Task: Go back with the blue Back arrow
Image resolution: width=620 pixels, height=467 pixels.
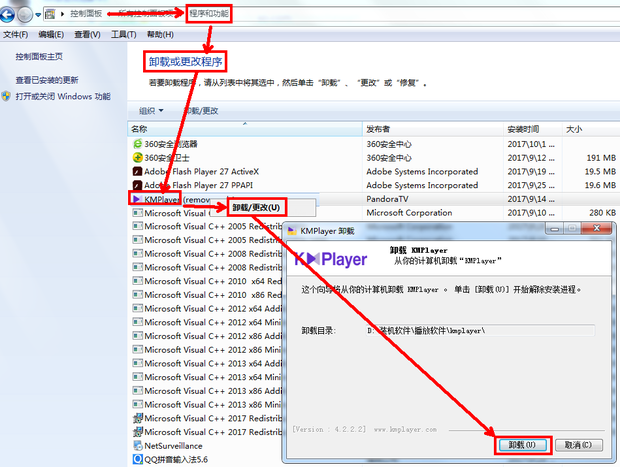Action: pyautogui.click(x=7, y=15)
